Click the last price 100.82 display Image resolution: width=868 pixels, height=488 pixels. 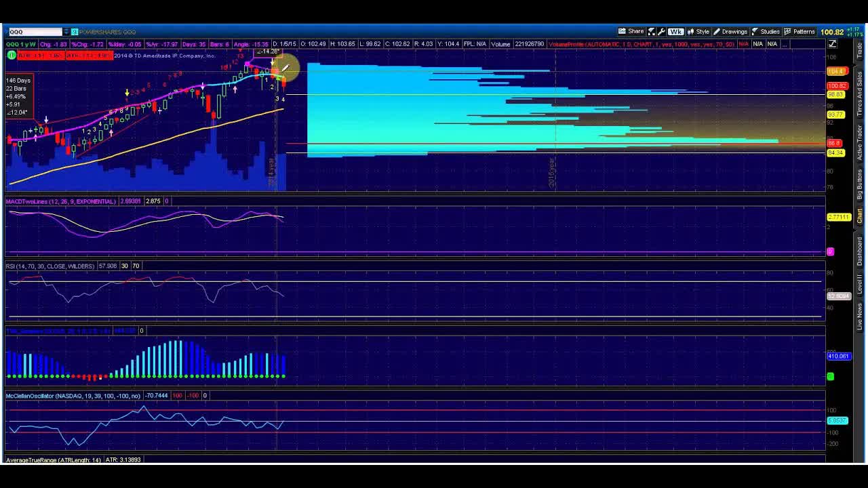(x=832, y=32)
